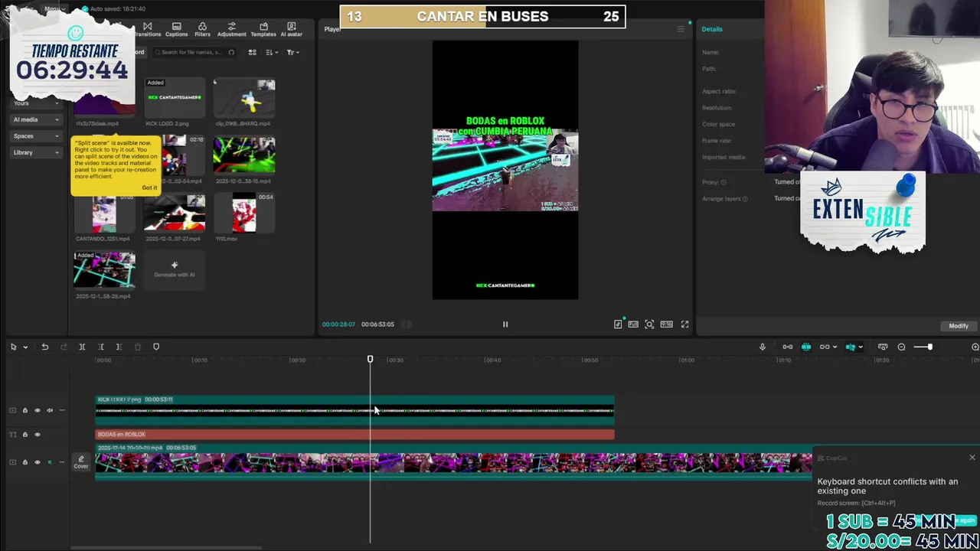Adjust the timeline zoom slider
This screenshot has height=551, width=980.
922,347
